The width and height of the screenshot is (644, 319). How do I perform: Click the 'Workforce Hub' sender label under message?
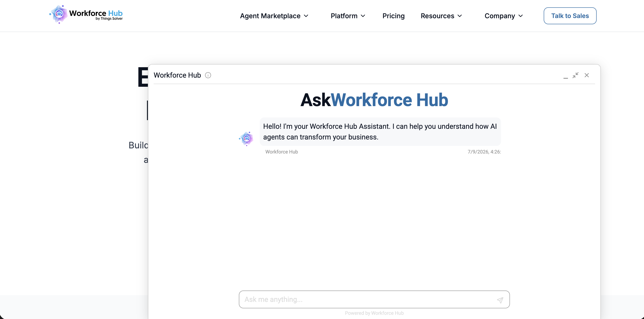(282, 152)
